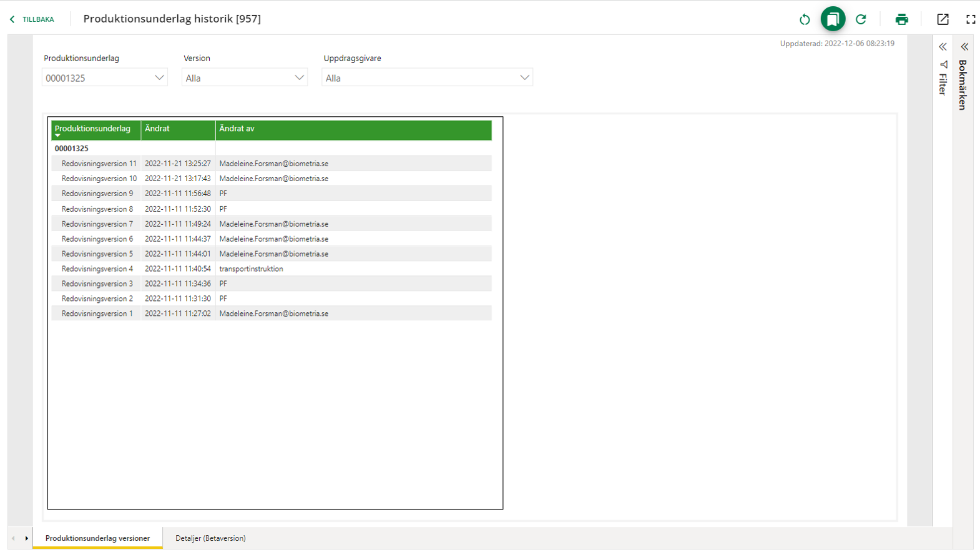Viewport: 980px width, 552px height.
Task: Click the next page tab arrow
Action: [x=26, y=538]
